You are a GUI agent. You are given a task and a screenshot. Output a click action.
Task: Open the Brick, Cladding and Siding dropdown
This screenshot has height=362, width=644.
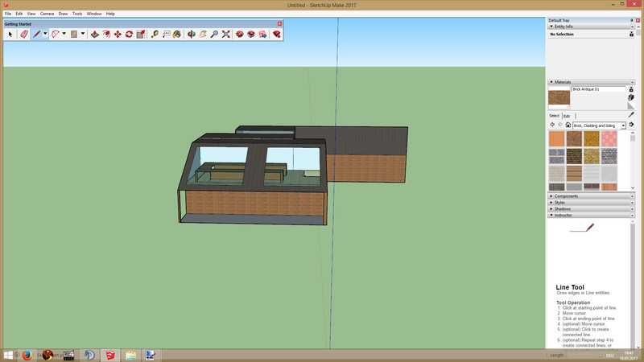[x=599, y=125]
